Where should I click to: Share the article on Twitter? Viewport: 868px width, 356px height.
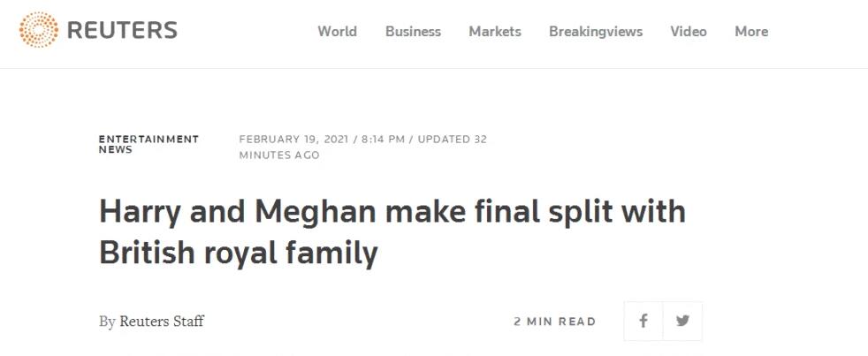(682, 322)
